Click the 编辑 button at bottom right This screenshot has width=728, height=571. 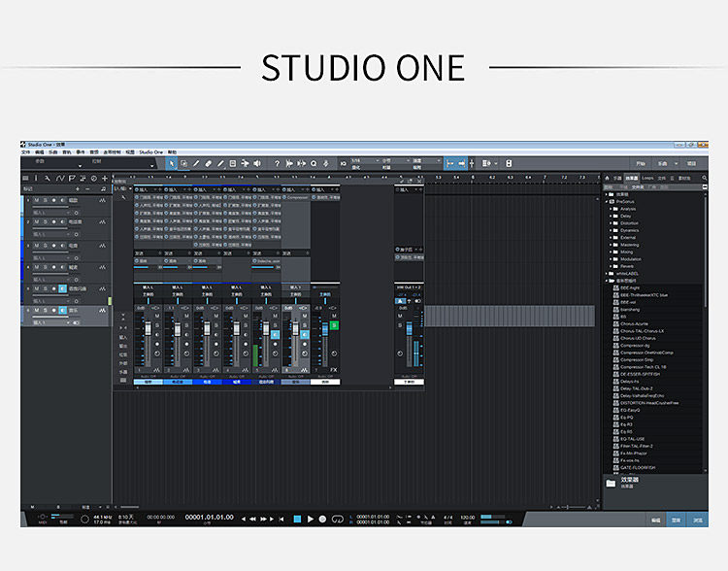[655, 520]
